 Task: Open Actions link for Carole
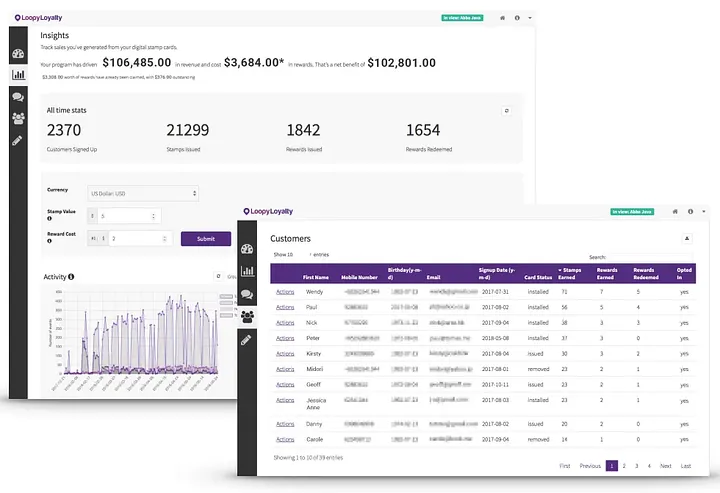pos(285,440)
